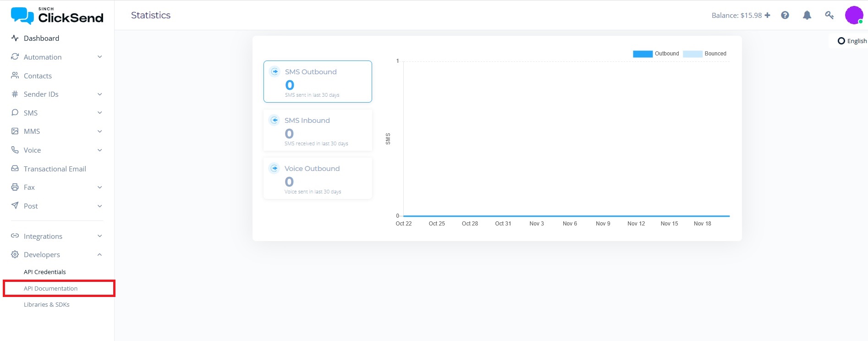
Task: Click the Nov 18 axis label
Action: click(x=703, y=224)
